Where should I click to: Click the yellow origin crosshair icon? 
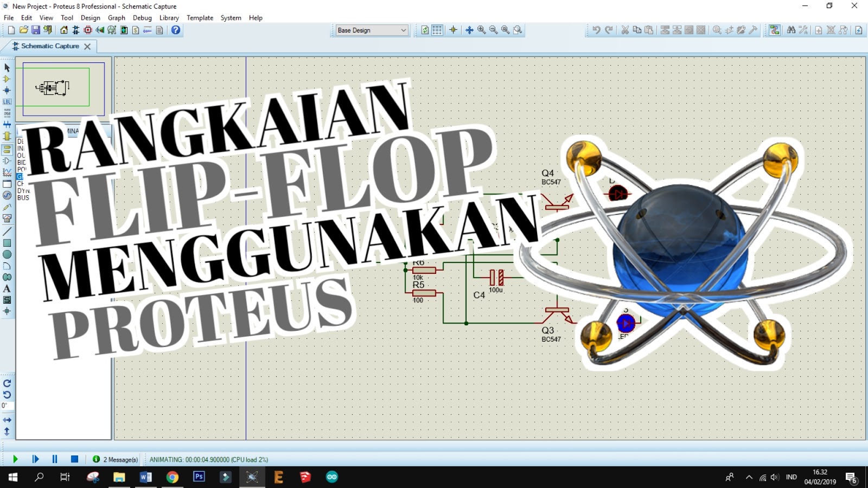(x=454, y=30)
